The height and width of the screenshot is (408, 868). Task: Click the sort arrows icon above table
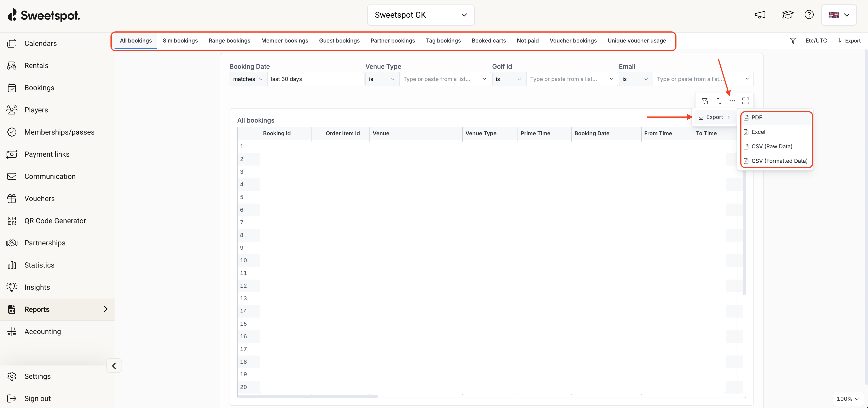[x=719, y=101]
